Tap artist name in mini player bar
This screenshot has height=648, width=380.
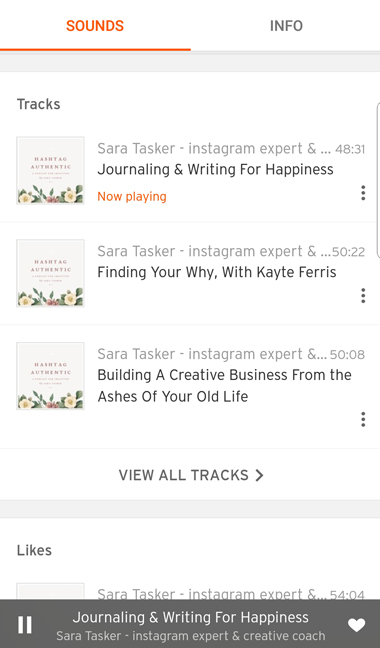191,636
